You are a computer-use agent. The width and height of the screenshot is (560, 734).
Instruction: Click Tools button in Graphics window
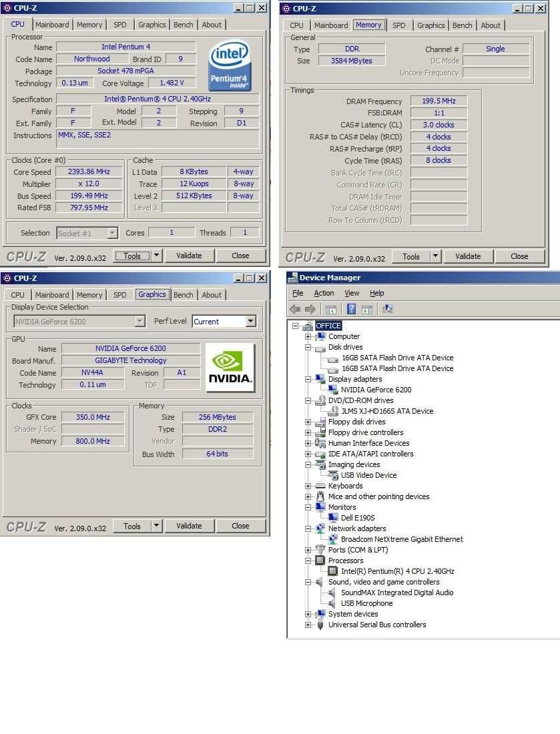(132, 526)
